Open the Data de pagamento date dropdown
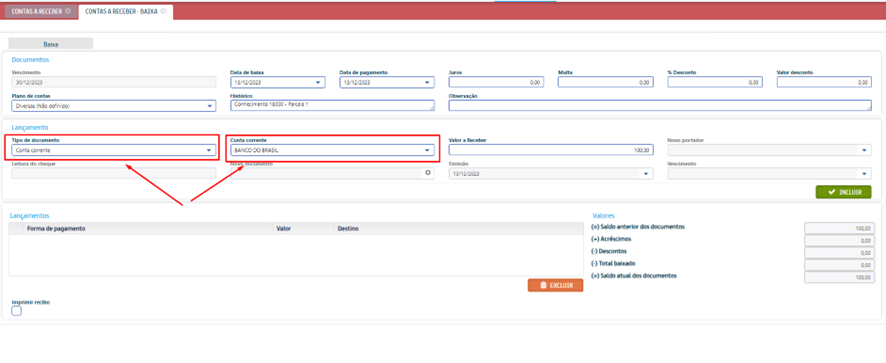The image size is (886, 363). pos(427,83)
